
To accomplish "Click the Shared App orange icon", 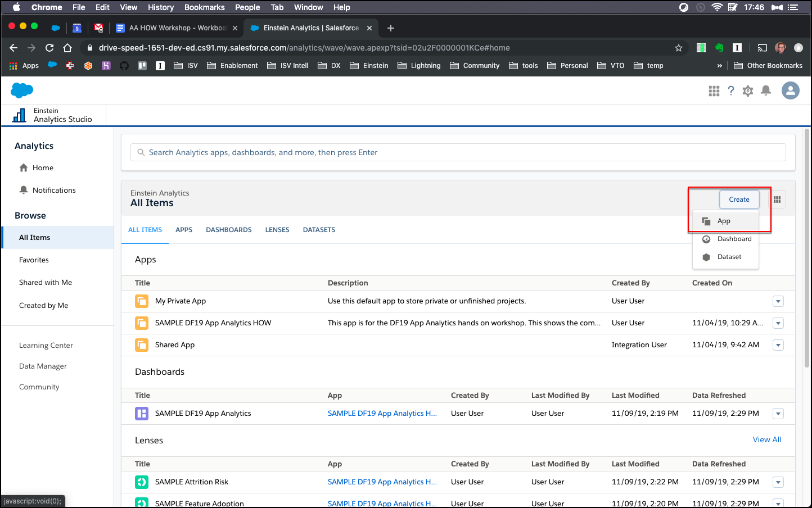I will click(x=142, y=345).
